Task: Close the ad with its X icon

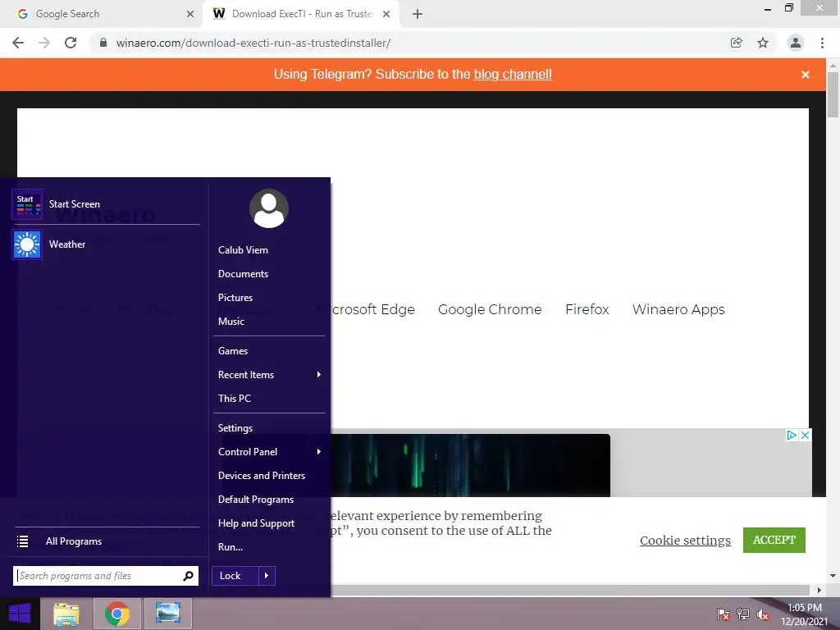Action: coord(805,435)
